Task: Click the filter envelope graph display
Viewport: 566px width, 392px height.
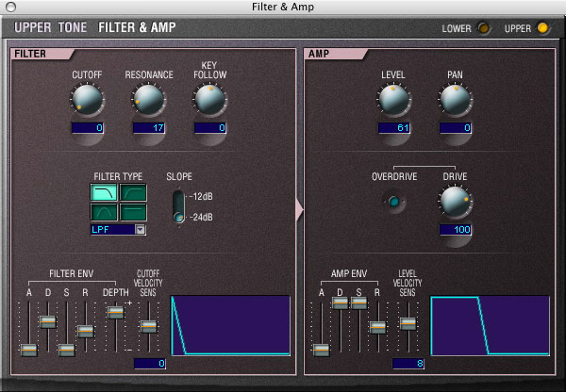Action: (x=230, y=326)
